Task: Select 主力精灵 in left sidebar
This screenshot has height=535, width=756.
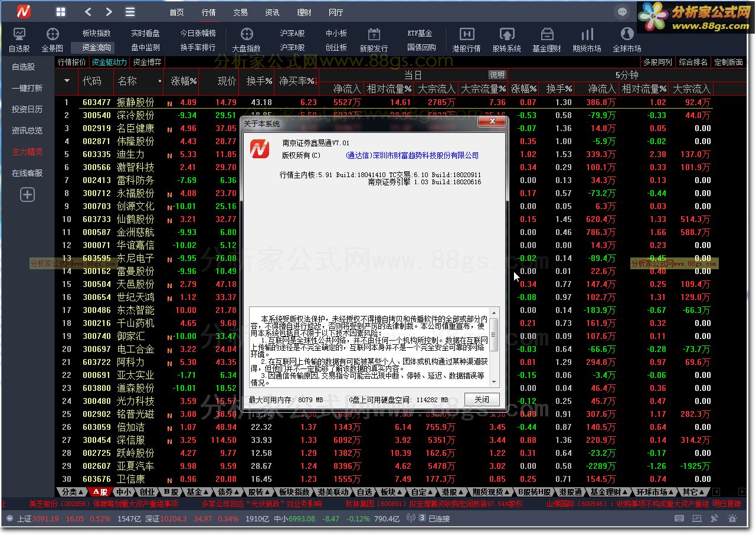Action: (27, 152)
